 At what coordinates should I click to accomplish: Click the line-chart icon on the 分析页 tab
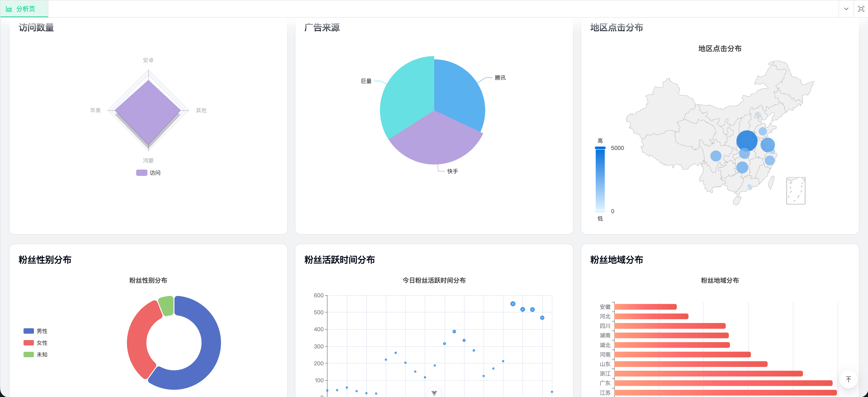coord(9,9)
